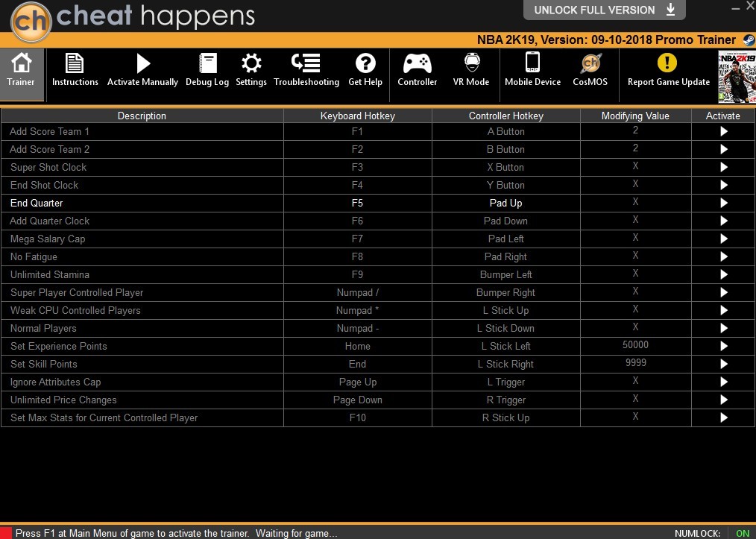This screenshot has height=539, width=756.
Task: Click R Trigger controller hotkey cell
Action: [x=505, y=400]
